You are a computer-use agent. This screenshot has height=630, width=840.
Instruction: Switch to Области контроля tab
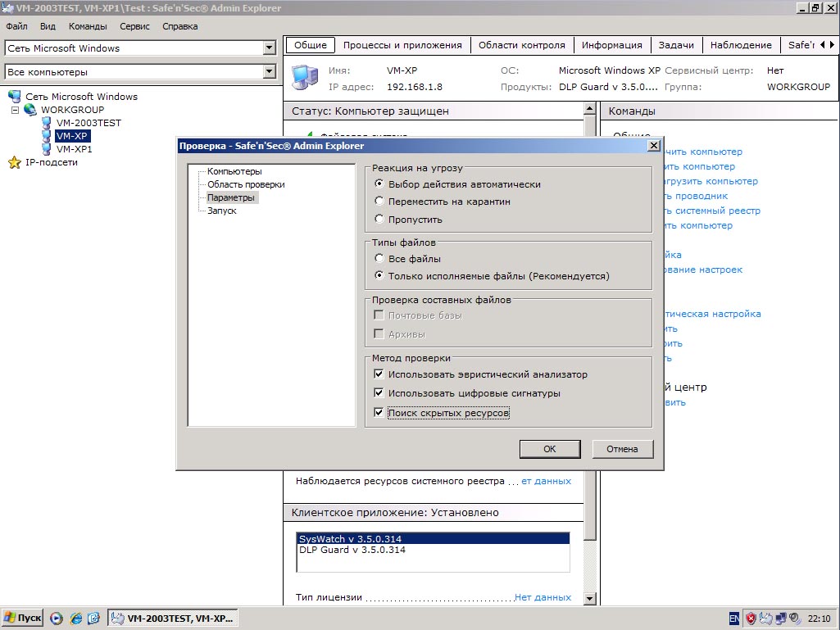(522, 45)
